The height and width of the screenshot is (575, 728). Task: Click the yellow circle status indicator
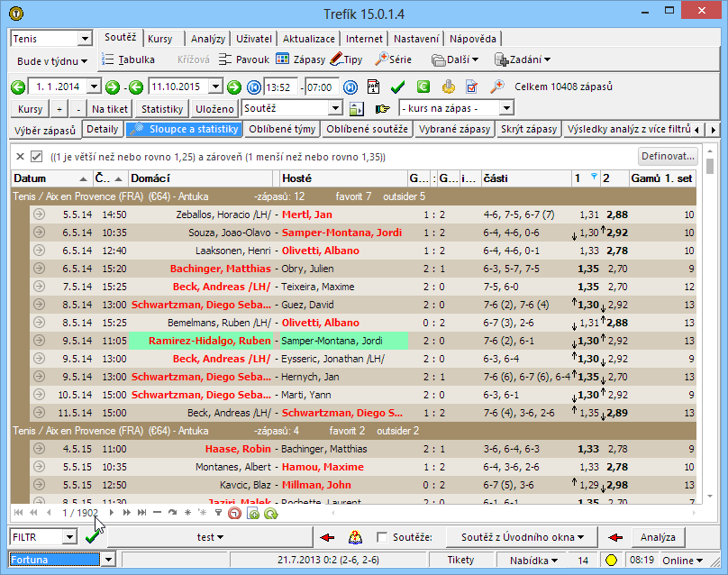[610, 561]
